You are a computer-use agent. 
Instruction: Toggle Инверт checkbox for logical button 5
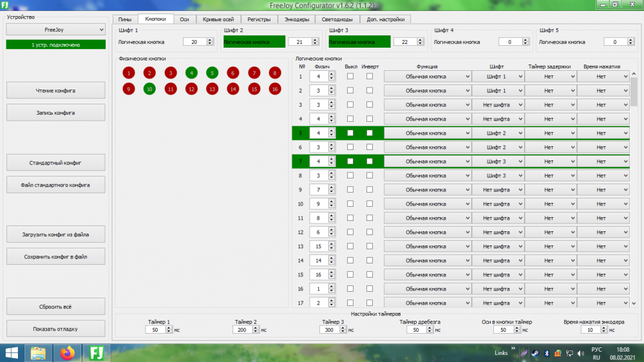(x=370, y=133)
